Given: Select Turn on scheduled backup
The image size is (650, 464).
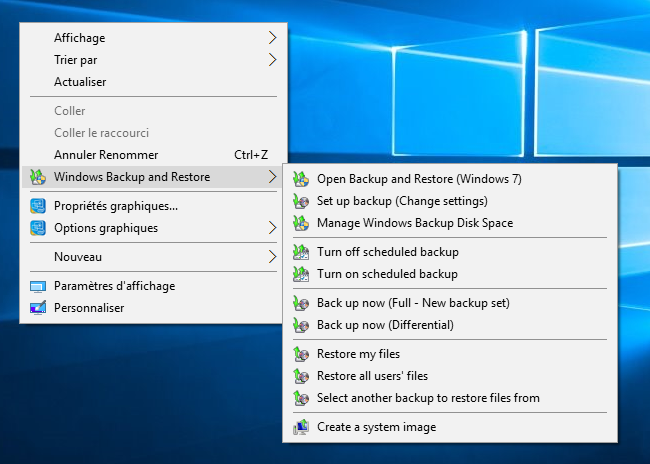Looking at the screenshot, I should [450, 274].
